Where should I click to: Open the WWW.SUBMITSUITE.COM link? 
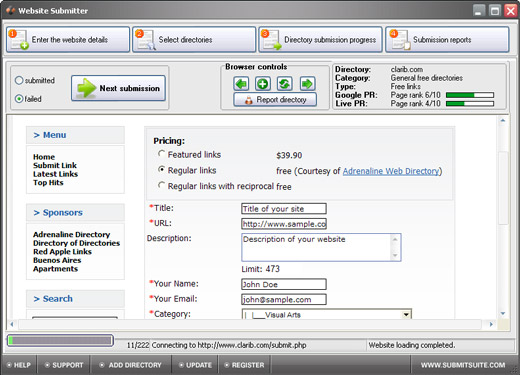[x=463, y=365]
